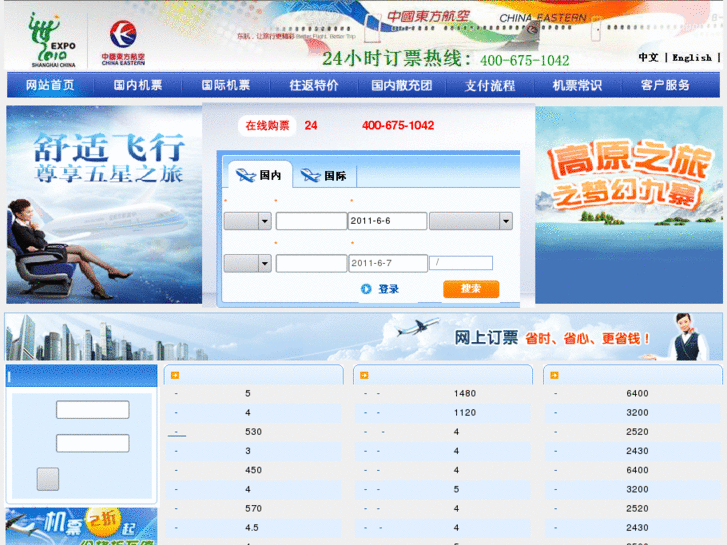Click the value 450 in first list
This screenshot has height=545, width=727.
click(254, 470)
